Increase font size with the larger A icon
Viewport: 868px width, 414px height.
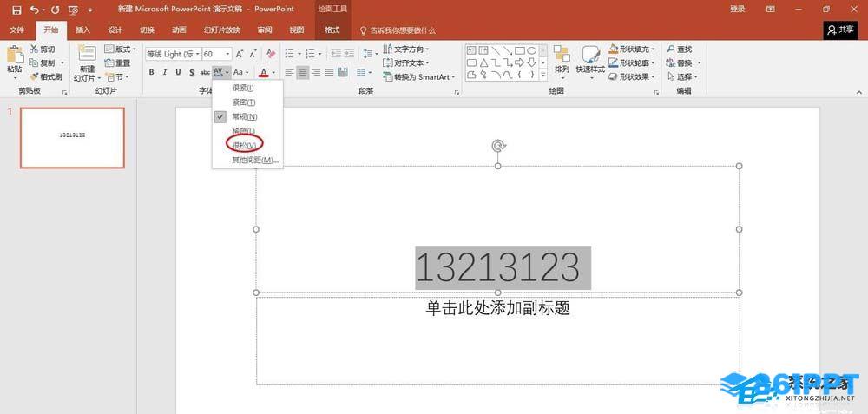point(240,54)
